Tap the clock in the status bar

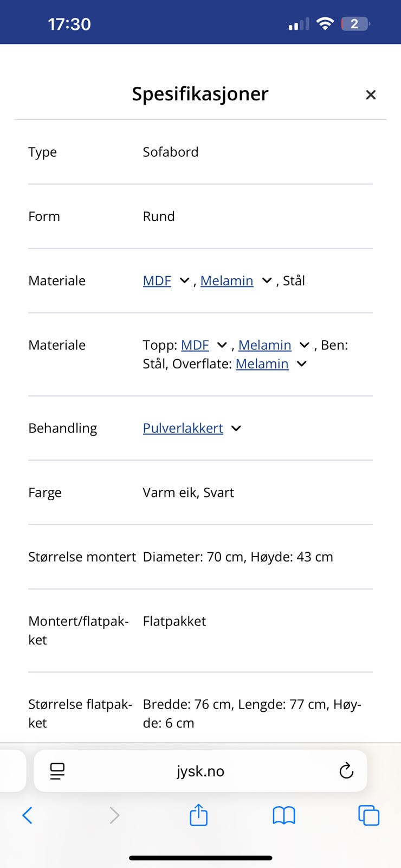click(x=69, y=23)
